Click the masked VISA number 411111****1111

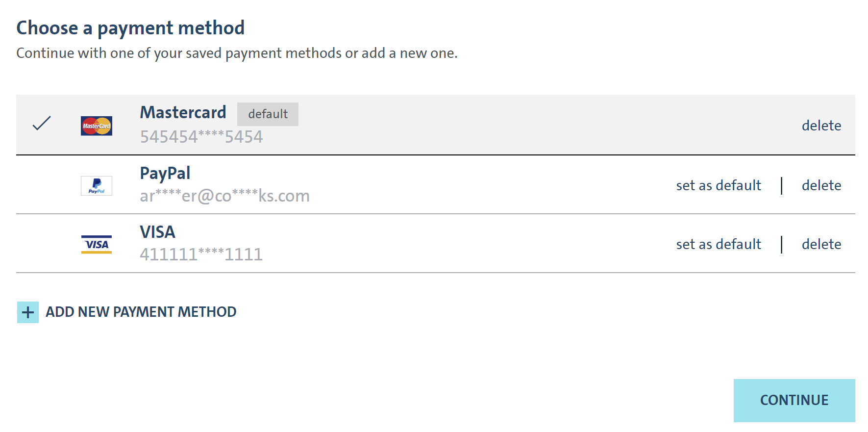(x=201, y=254)
